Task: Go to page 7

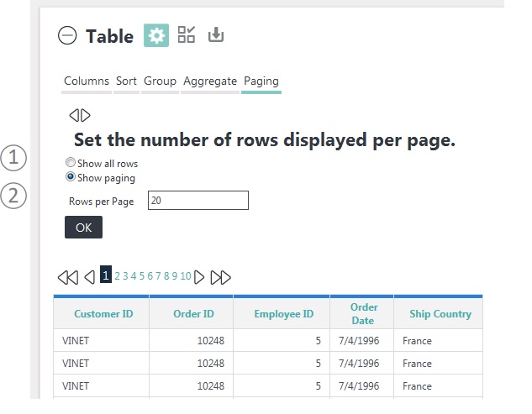Action: click(x=158, y=276)
